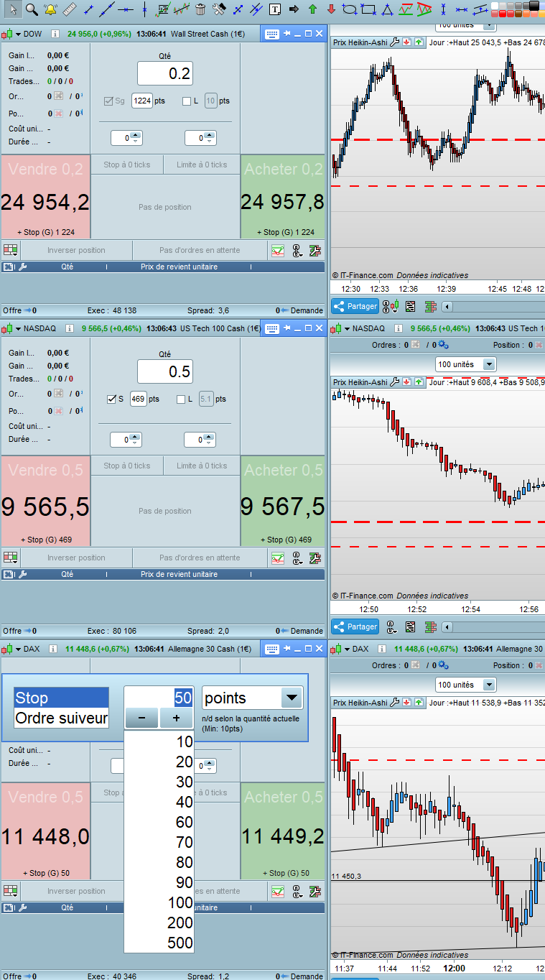Click DAX chart orders gear icon
The height and width of the screenshot is (980, 545).
tap(443, 665)
